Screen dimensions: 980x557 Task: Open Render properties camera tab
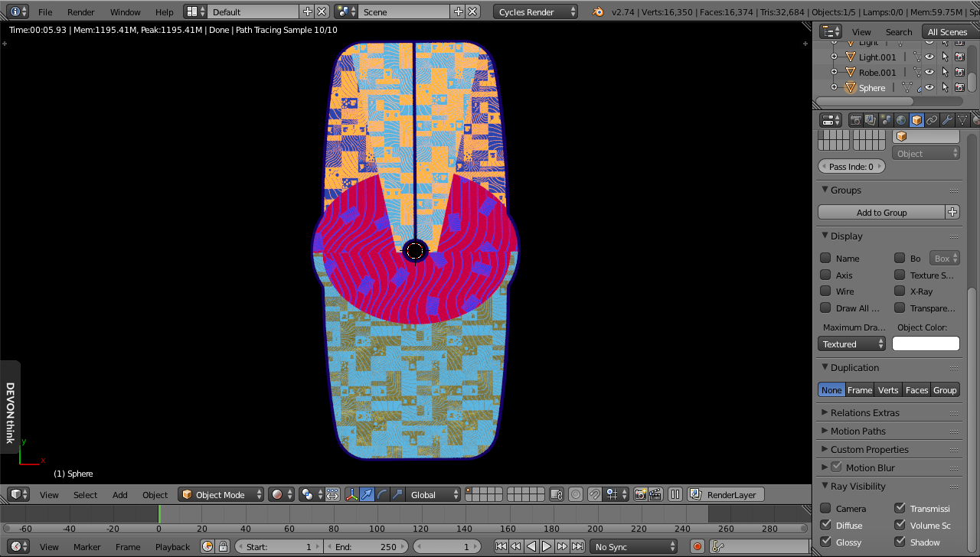[856, 120]
